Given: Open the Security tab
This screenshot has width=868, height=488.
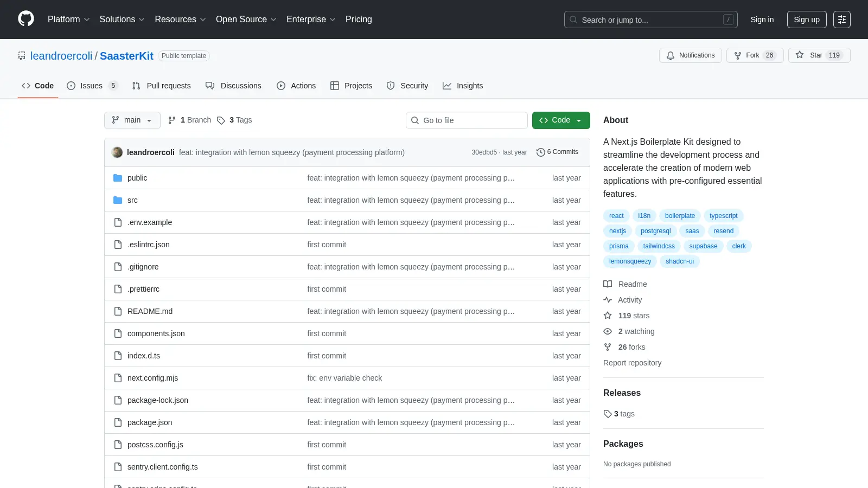Looking at the screenshot, I should pyautogui.click(x=407, y=86).
